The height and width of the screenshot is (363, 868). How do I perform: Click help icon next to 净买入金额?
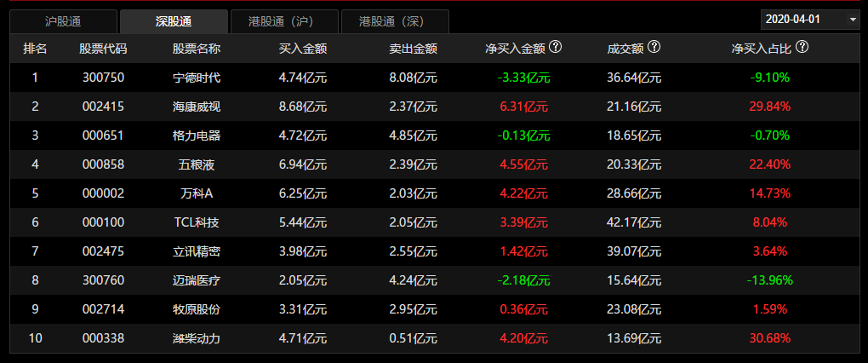556,47
